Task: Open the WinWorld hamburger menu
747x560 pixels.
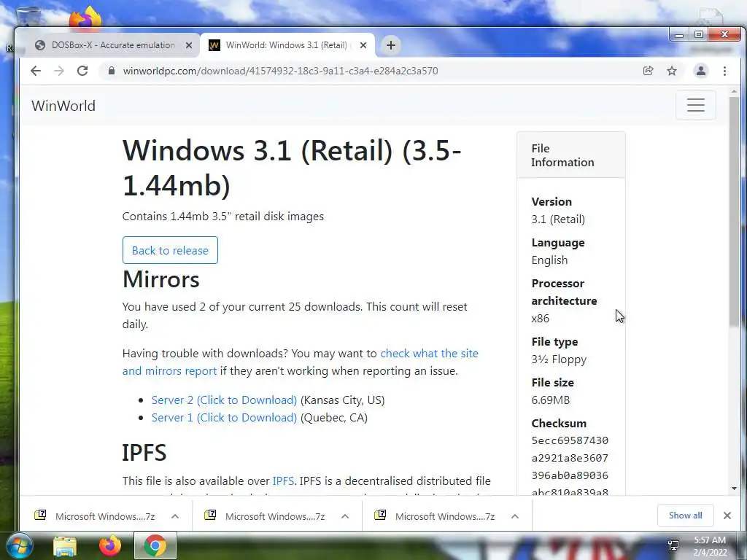Action: point(695,105)
